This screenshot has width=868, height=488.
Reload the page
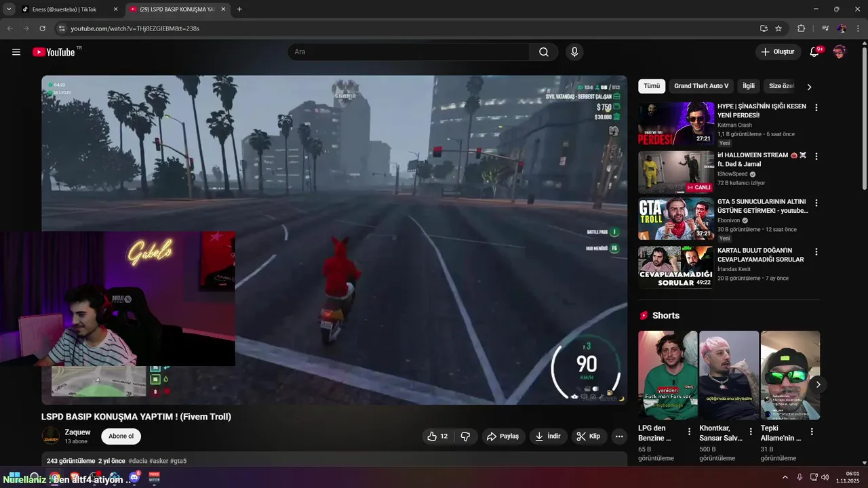pyautogui.click(x=42, y=28)
